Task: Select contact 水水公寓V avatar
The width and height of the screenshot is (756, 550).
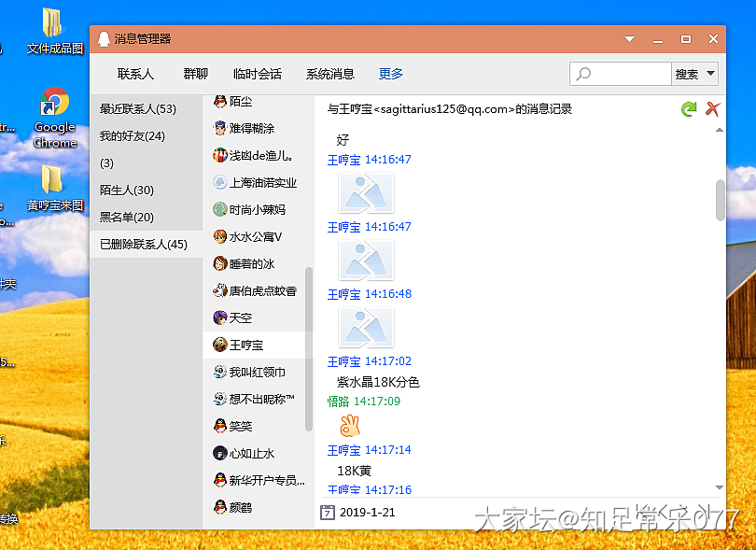Action: tap(220, 237)
